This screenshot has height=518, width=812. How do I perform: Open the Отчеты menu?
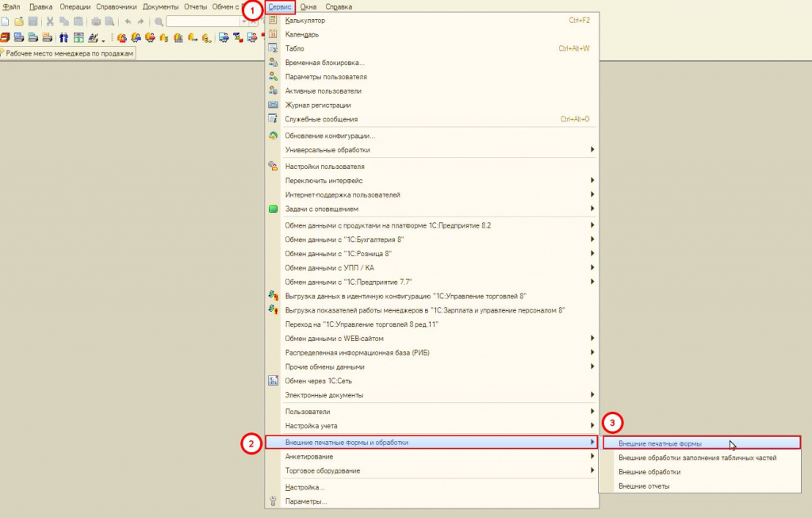(195, 6)
